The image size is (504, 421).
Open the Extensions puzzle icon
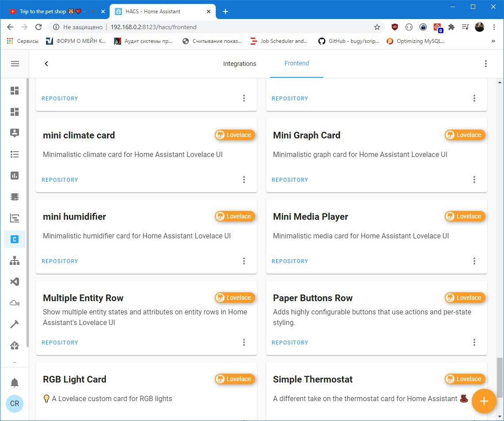451,27
